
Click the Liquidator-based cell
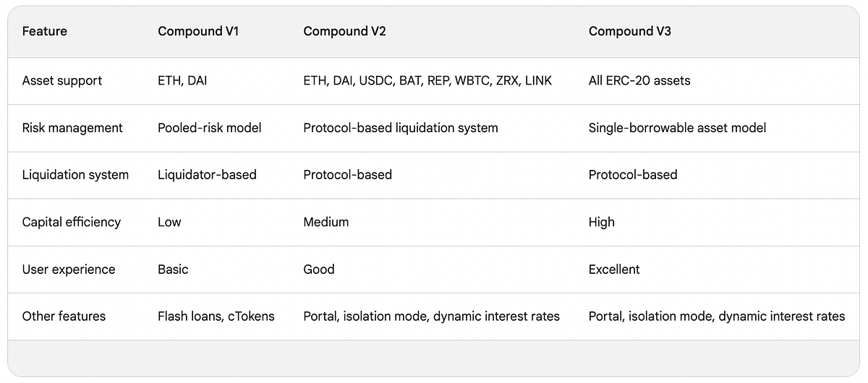tap(207, 175)
